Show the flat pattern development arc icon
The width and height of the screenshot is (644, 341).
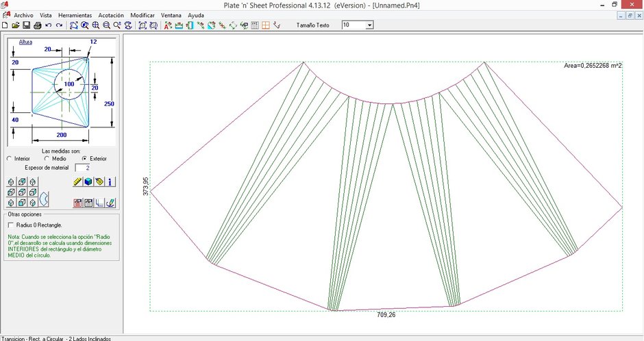44,199
